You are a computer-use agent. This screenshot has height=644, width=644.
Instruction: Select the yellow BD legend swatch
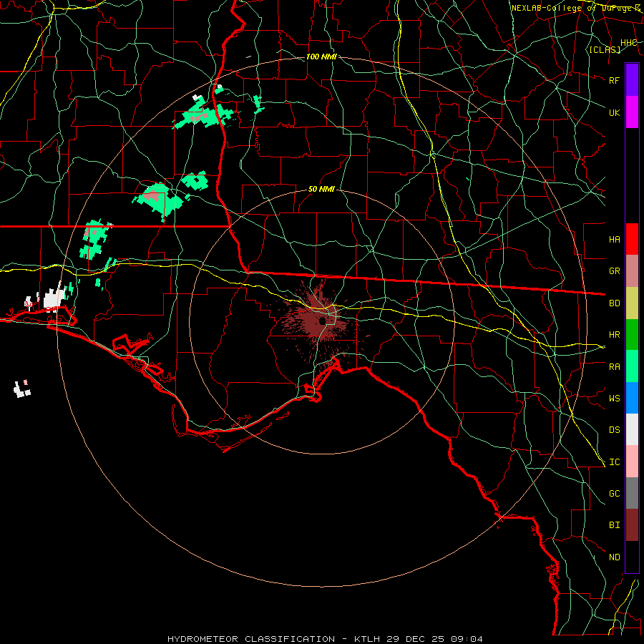[632, 303]
